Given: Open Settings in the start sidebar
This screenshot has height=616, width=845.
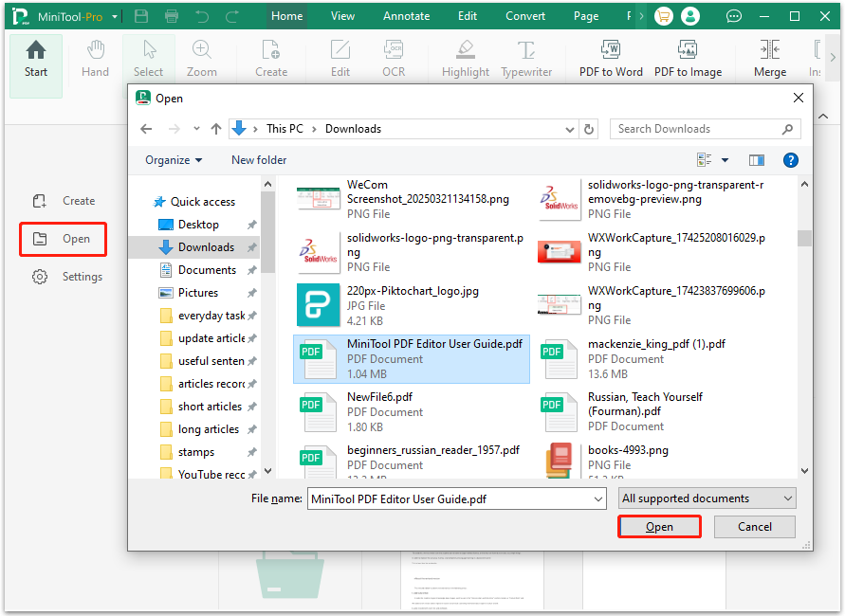Looking at the screenshot, I should click(x=66, y=276).
